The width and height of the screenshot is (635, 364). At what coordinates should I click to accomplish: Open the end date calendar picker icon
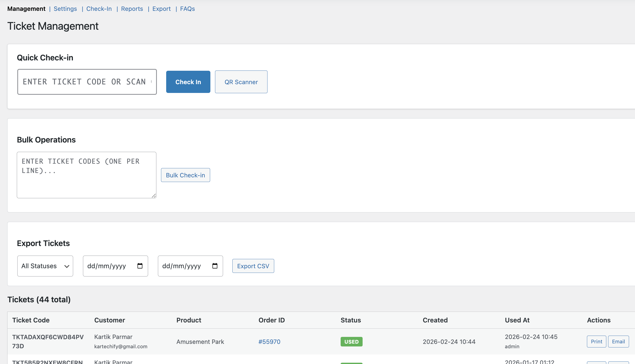pos(215,266)
